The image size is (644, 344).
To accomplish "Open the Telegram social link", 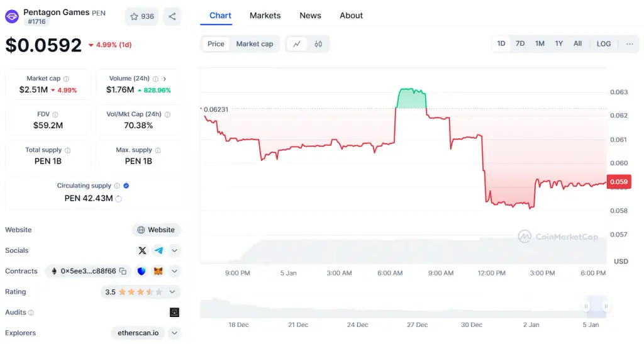I will coord(158,250).
